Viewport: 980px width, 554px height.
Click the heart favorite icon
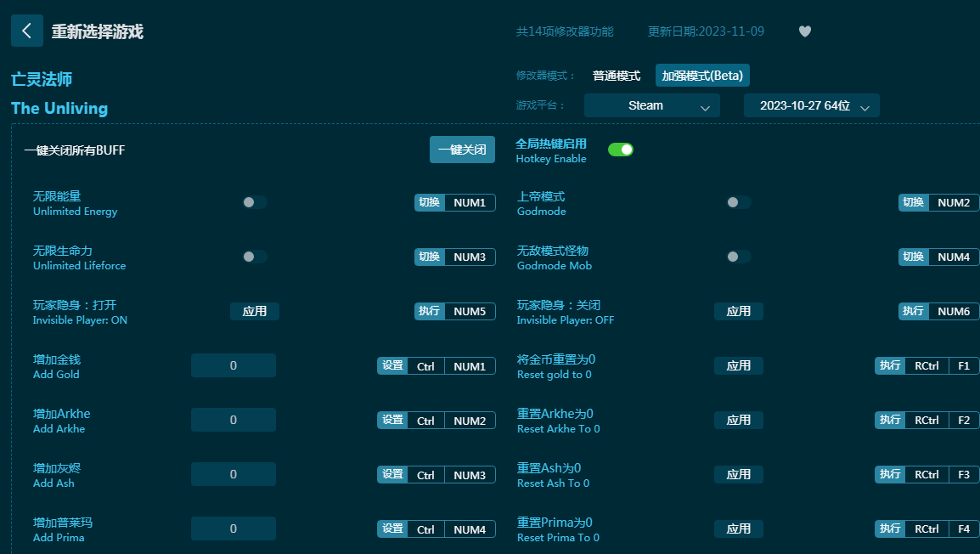click(x=805, y=31)
